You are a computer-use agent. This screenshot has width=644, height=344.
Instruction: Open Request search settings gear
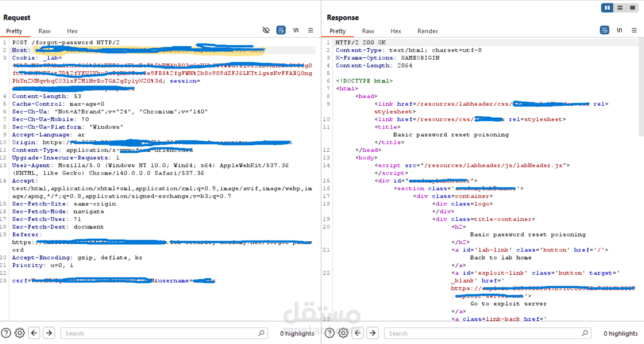click(x=20, y=333)
